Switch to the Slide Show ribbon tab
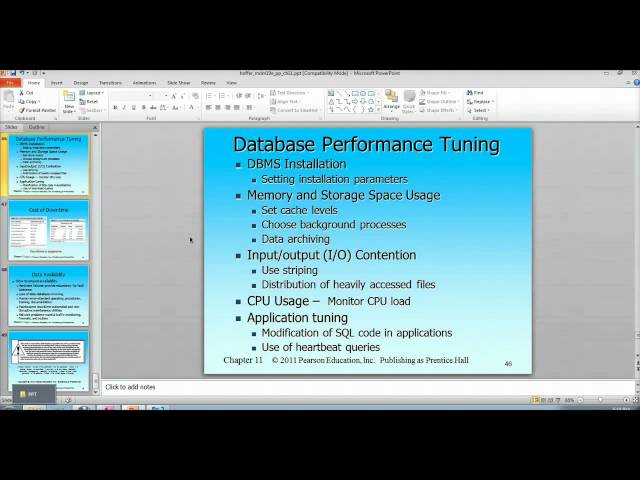The width and height of the screenshot is (640, 480). [x=179, y=83]
